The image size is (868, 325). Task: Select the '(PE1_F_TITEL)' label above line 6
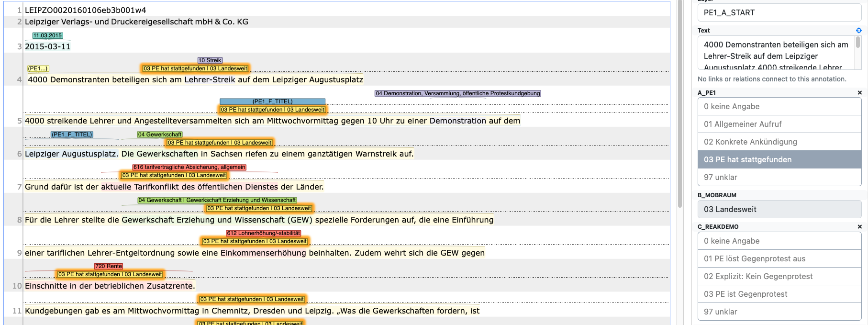[72, 134]
